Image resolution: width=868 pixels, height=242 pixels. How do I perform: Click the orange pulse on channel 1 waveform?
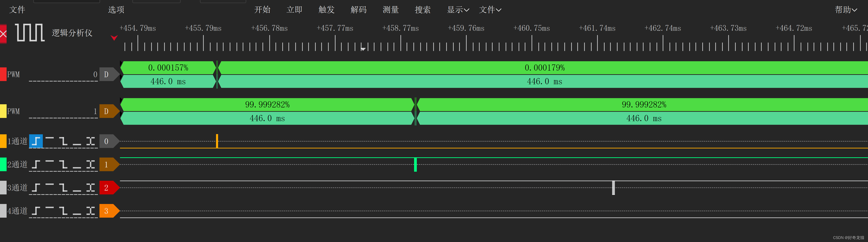tap(217, 141)
